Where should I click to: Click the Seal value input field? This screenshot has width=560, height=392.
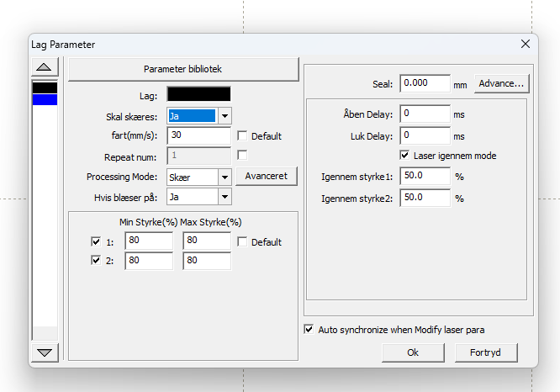point(425,83)
